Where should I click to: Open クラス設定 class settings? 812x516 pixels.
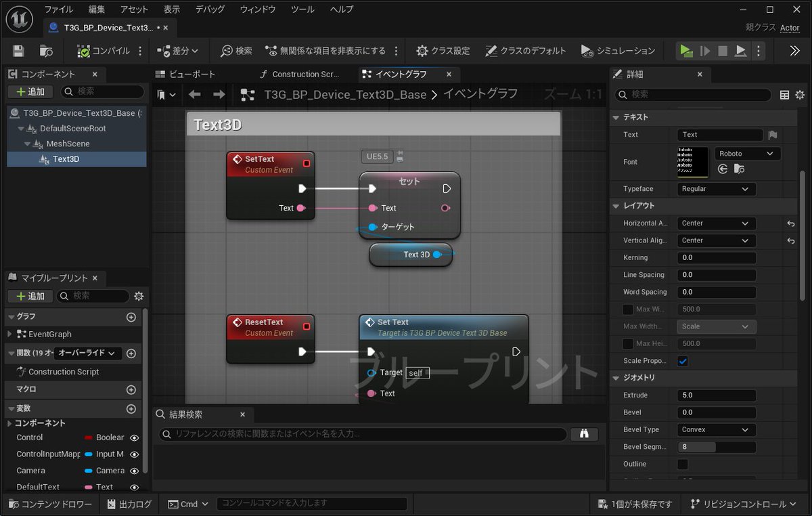pyautogui.click(x=443, y=51)
